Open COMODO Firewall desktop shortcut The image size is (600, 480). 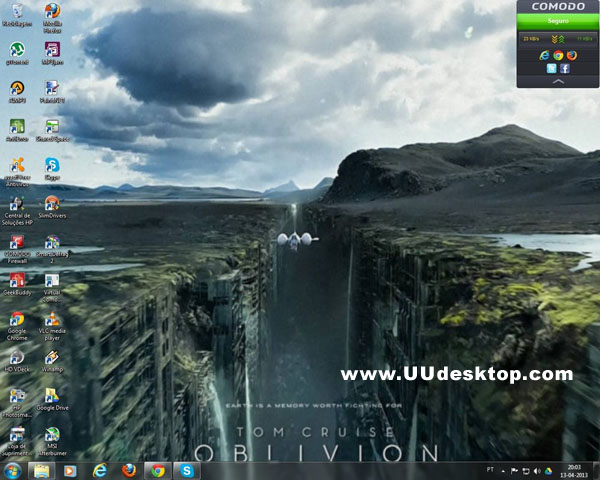[17, 249]
